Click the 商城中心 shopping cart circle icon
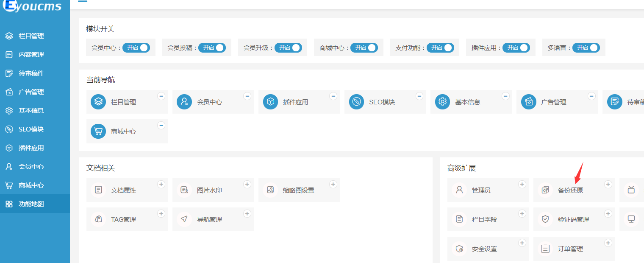 [99, 131]
